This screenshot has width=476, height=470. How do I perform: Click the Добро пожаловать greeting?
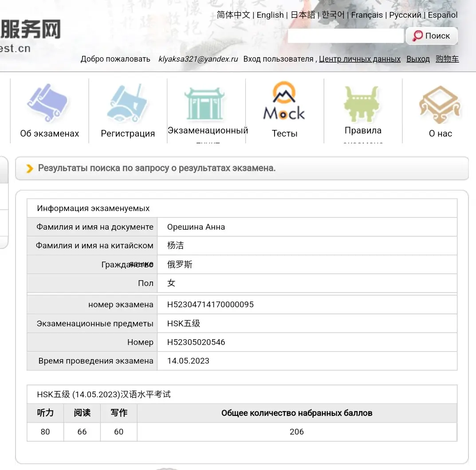pos(115,59)
